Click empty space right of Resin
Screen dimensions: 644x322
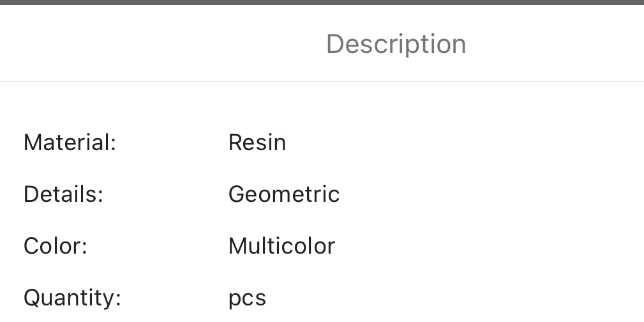[x=465, y=142]
